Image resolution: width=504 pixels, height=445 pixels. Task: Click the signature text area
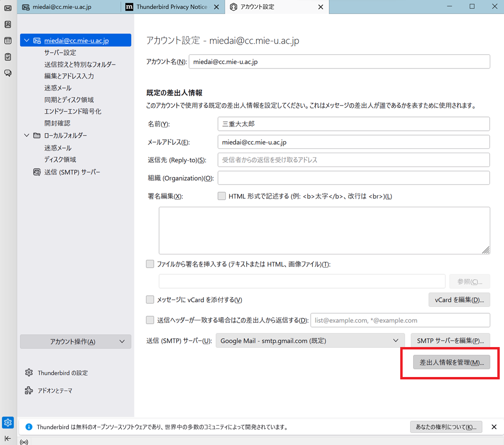click(x=324, y=230)
